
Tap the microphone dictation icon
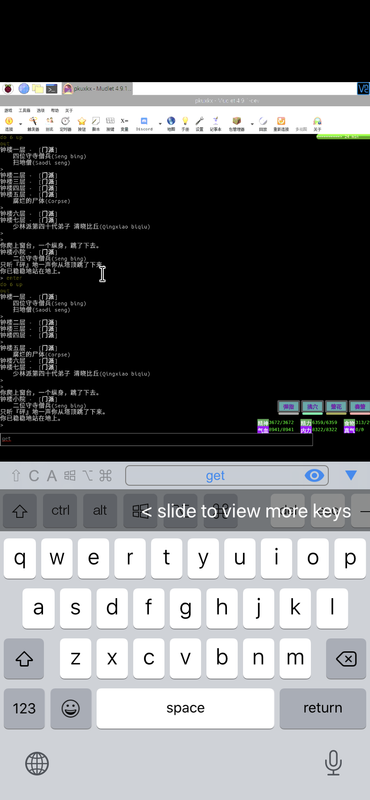[333, 763]
